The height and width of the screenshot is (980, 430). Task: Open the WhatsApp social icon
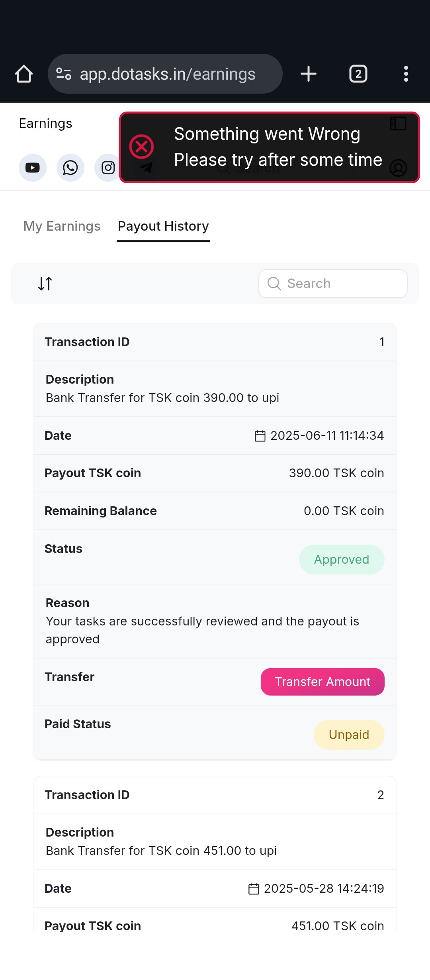click(x=70, y=168)
